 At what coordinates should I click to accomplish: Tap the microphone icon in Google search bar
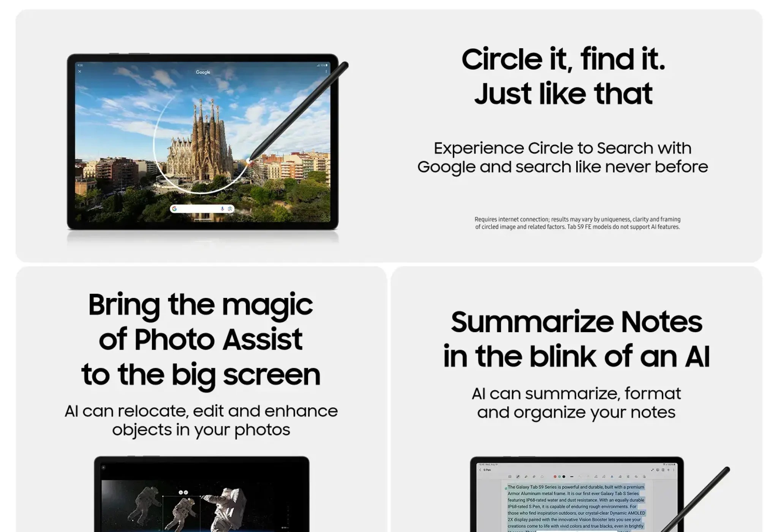pyautogui.click(x=222, y=209)
